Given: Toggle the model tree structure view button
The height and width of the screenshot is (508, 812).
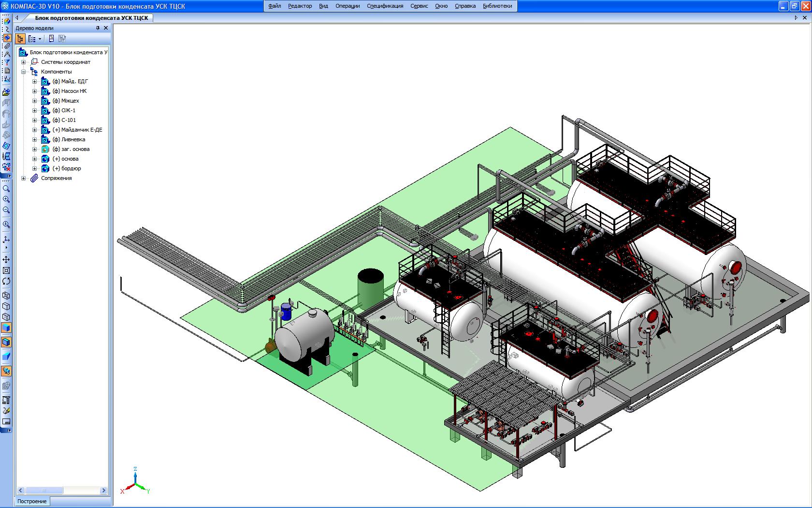Looking at the screenshot, I should point(20,39).
